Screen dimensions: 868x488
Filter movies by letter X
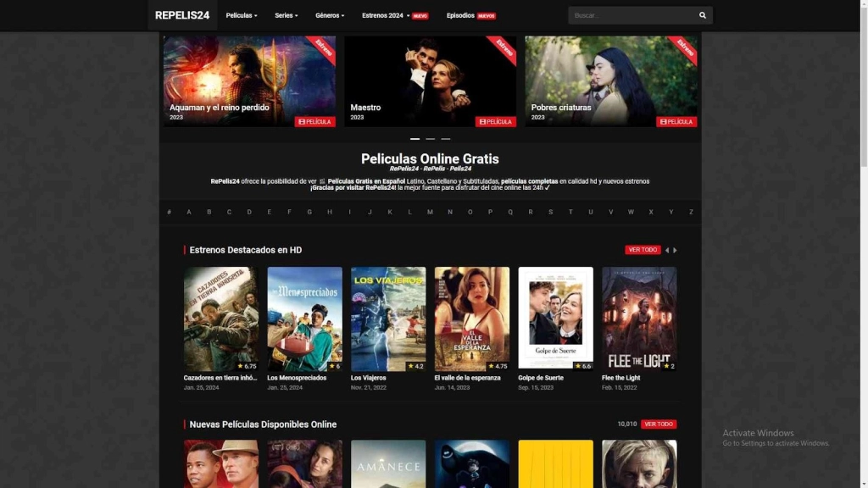tap(651, 212)
